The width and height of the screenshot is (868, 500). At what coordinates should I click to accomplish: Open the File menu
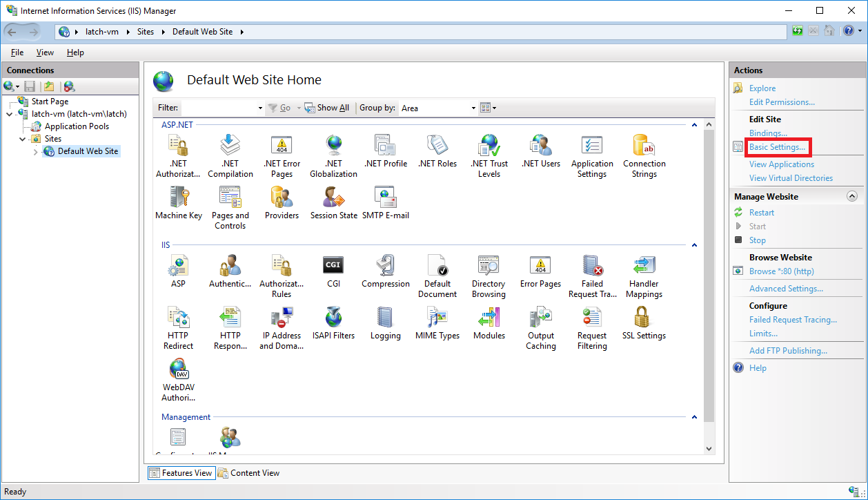tap(17, 52)
